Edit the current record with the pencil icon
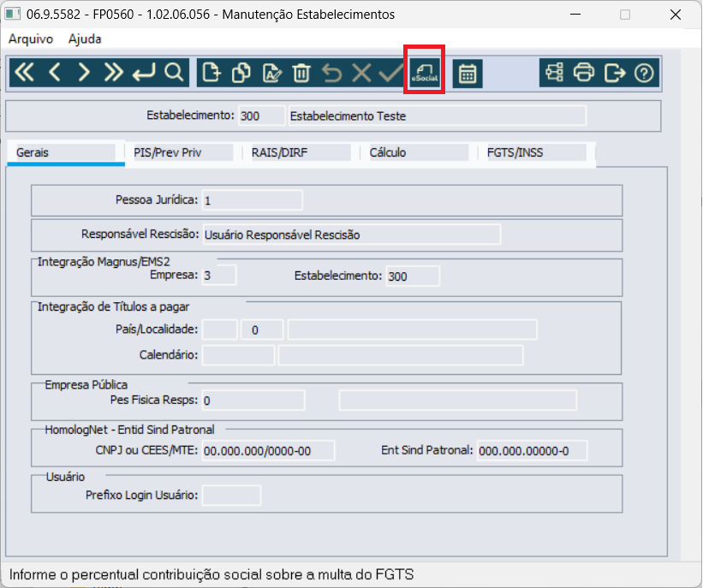This screenshot has width=703, height=588. 271,73
